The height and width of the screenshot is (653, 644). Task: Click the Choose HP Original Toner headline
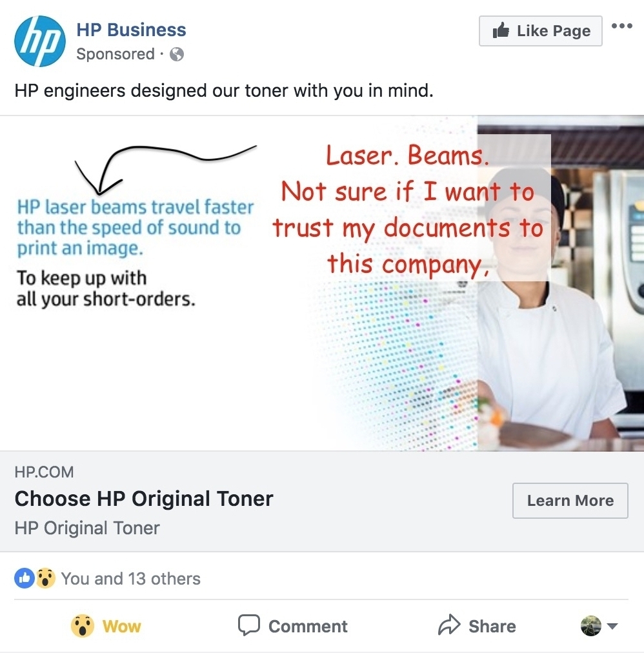point(144,499)
